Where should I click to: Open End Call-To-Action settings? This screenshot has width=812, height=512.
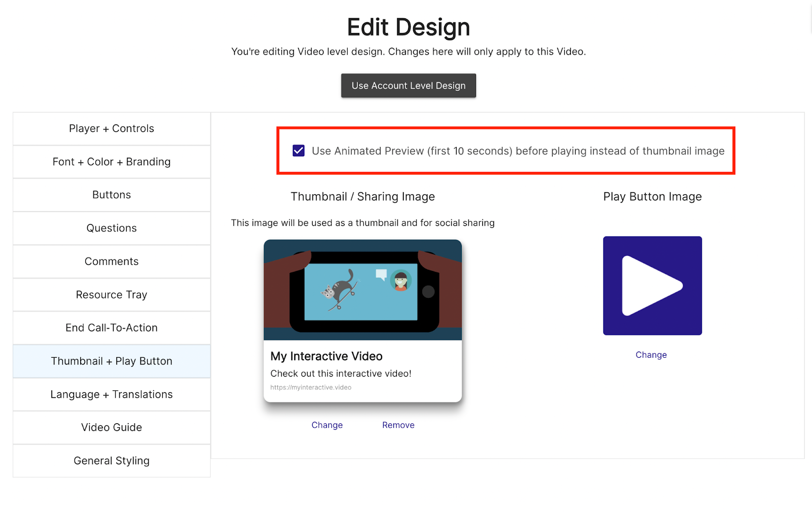[112, 328]
